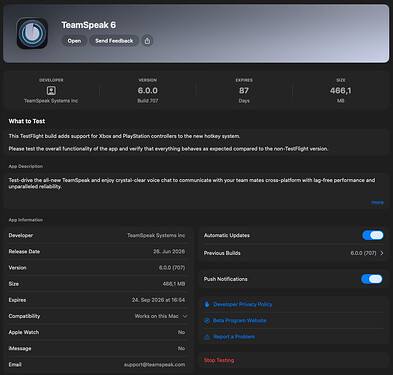
Task: Click the Size row value '466,1 MB'
Action: tap(174, 284)
